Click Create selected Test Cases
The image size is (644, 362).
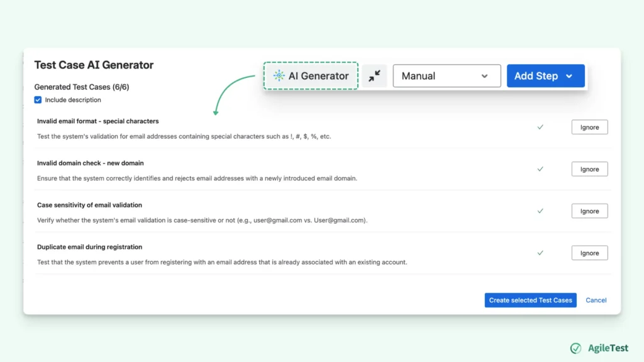[x=530, y=300]
